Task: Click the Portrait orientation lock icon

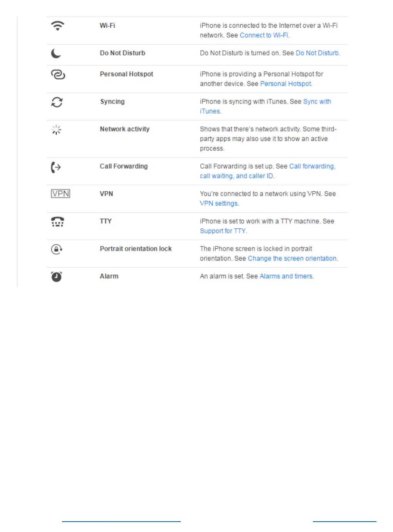Action: point(57,249)
